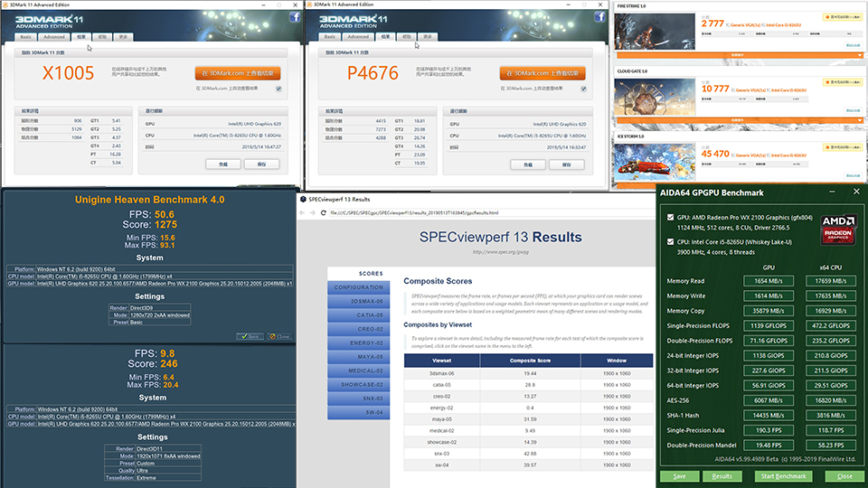Image resolution: width=868 pixels, height=488 pixels.
Task: Open CONFIGURATION in SPECviewperf sidebar
Action: [359, 287]
